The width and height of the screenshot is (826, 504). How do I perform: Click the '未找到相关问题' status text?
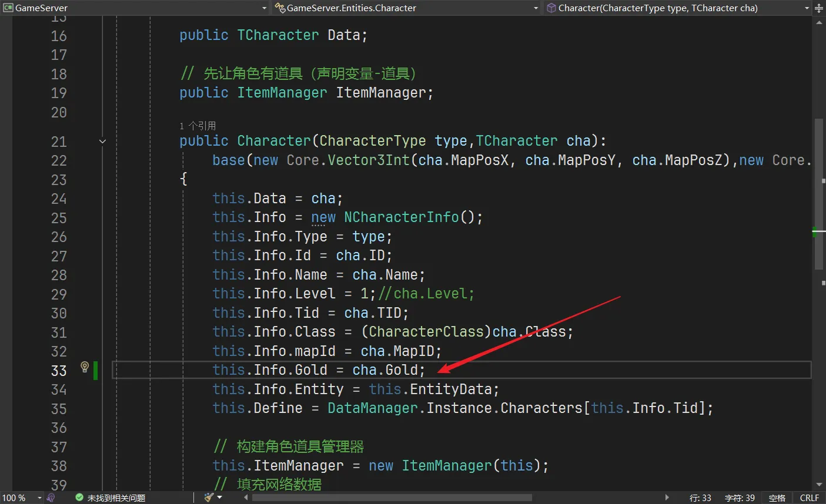(116, 498)
